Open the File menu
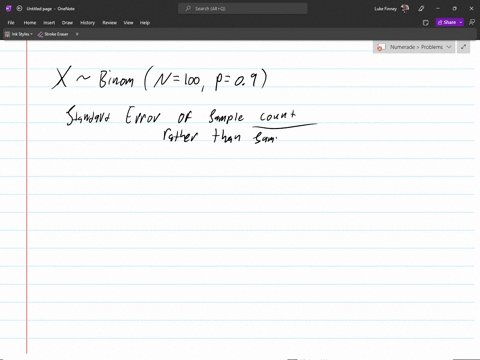The height and width of the screenshot is (360, 480). point(11,23)
